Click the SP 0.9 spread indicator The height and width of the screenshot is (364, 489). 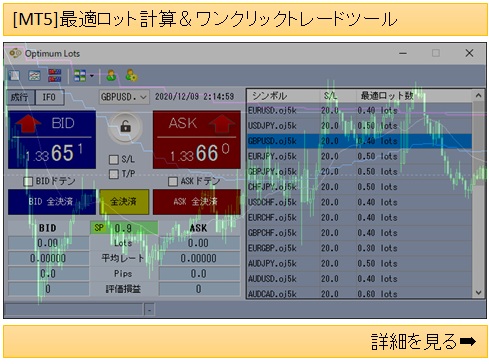pos(124,228)
